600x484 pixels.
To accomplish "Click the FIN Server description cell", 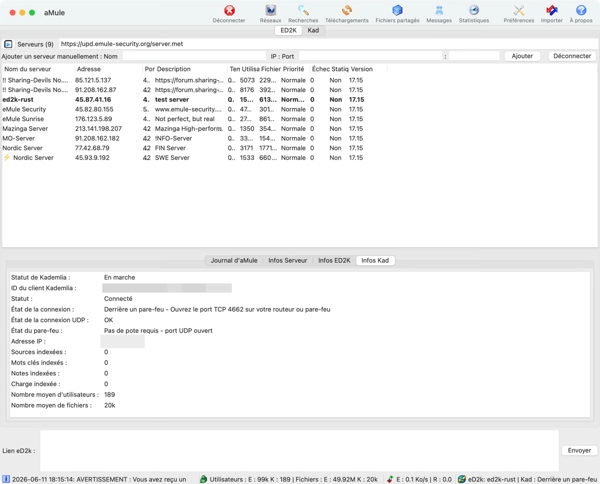I will pos(170,148).
